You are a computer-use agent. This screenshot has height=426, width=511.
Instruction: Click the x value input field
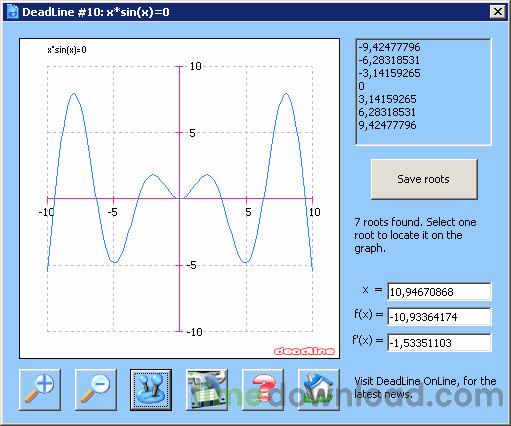[439, 292]
